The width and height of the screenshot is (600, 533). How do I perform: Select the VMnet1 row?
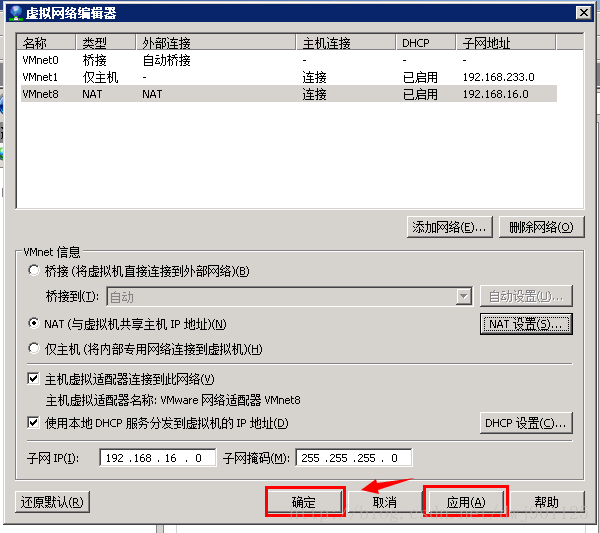(x=289, y=77)
